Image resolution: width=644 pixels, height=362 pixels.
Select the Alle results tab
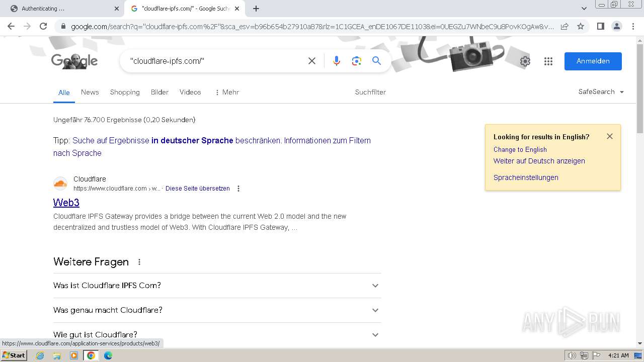(x=64, y=93)
